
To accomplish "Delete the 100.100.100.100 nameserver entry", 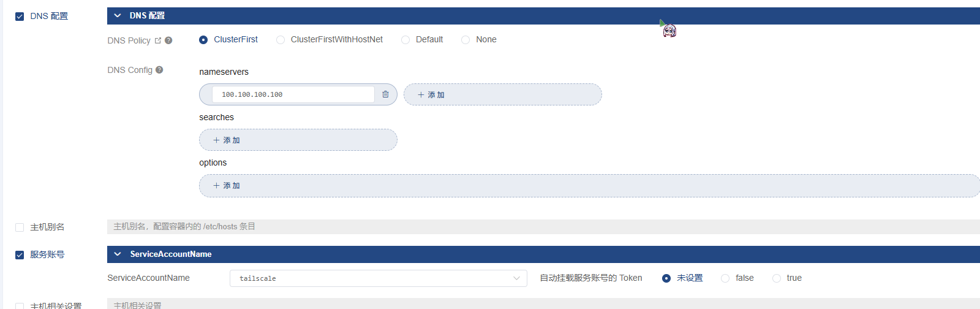I will [385, 94].
